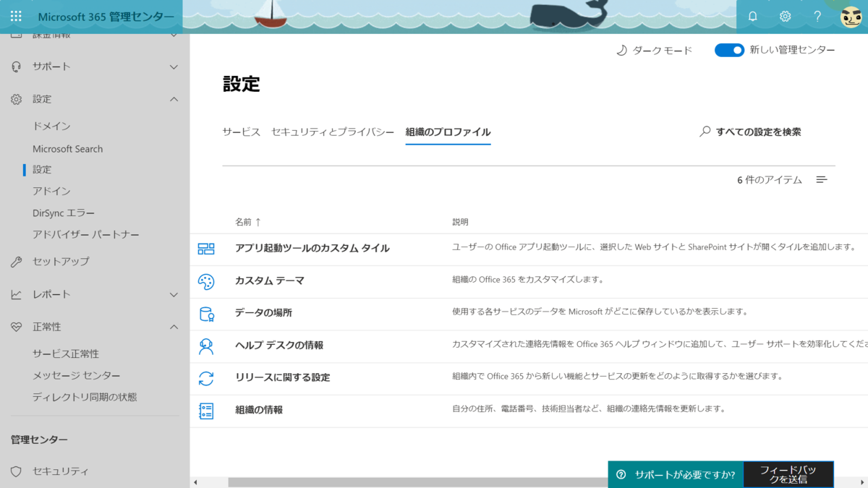Click the partially hidden sidebar icon at top
Screen dimensions: 868x488
pos(17,35)
